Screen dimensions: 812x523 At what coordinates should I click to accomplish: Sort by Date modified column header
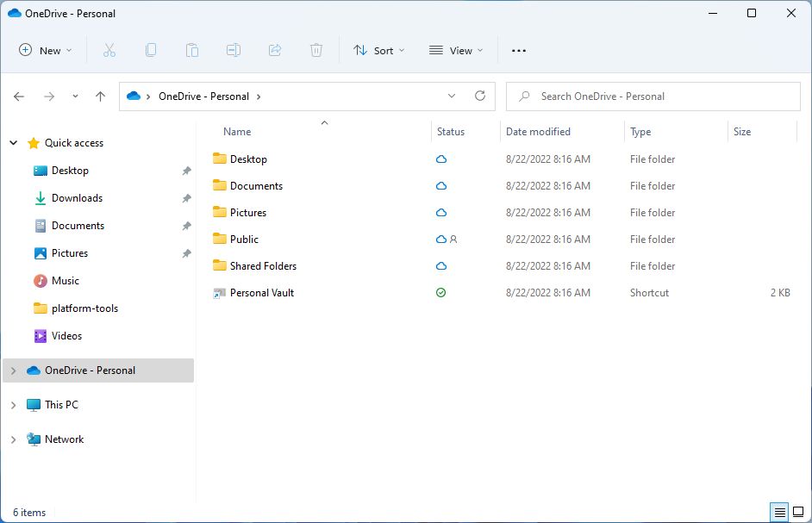tap(538, 132)
